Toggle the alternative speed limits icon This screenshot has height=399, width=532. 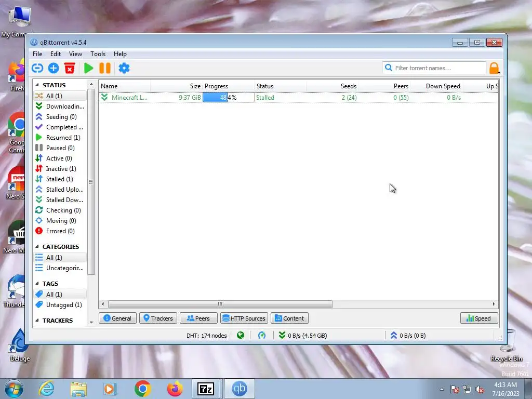(x=262, y=335)
